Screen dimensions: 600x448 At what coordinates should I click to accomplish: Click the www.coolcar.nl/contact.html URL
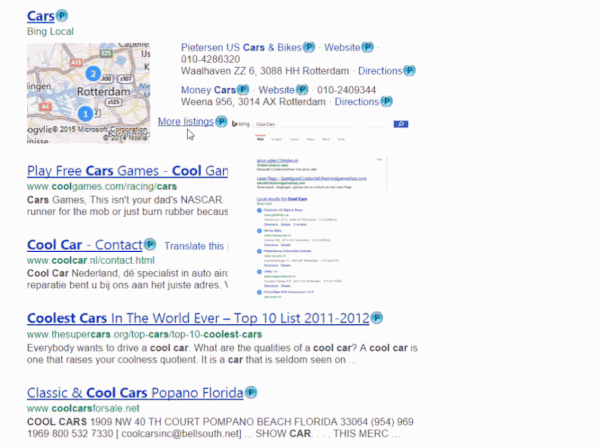[x=91, y=261]
